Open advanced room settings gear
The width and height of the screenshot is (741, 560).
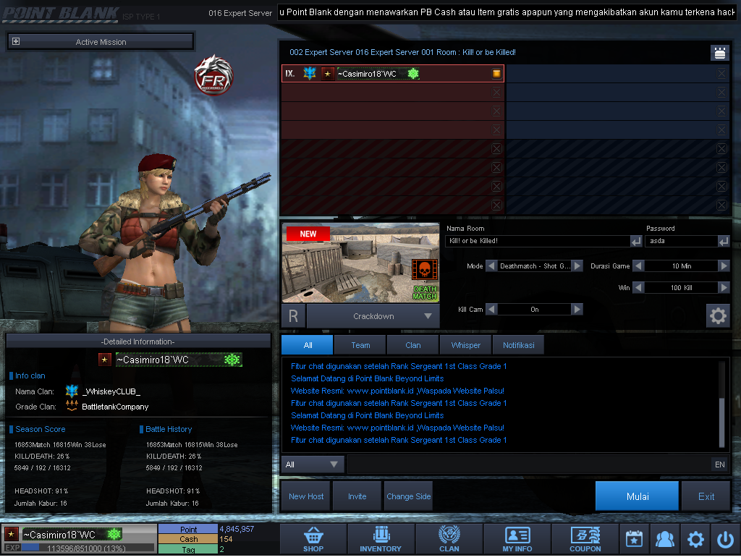(x=718, y=315)
